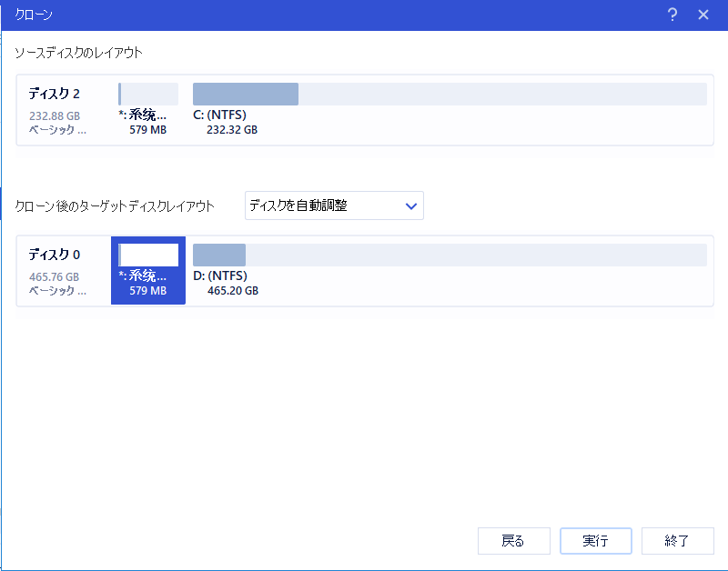Select the 系統 partition on ディスク2
Viewport: 728px width, 571px height.
[147, 94]
